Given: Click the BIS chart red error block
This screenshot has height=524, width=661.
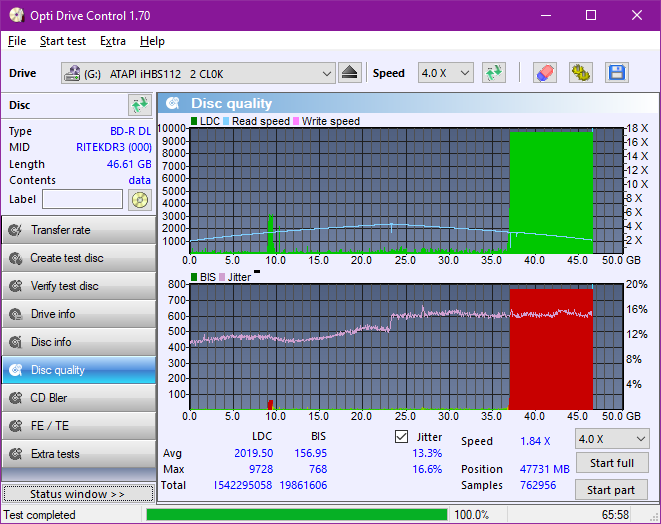Looking at the screenshot, I should (x=551, y=349).
